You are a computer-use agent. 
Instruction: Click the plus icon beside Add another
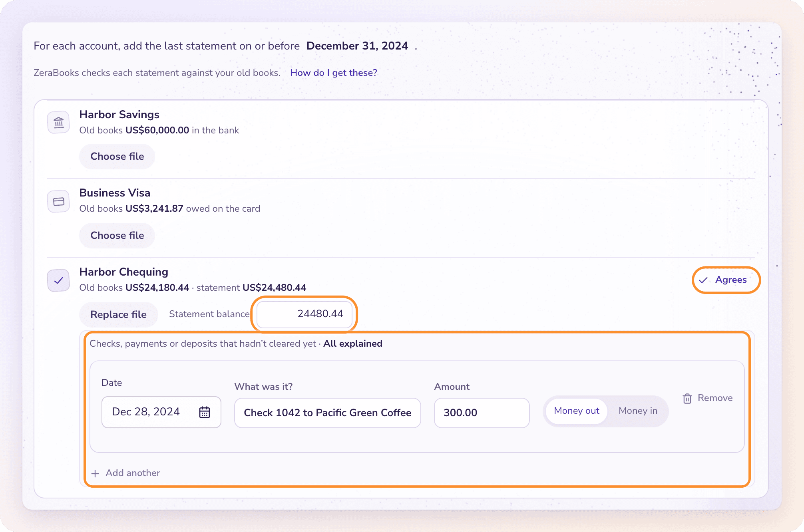point(95,474)
